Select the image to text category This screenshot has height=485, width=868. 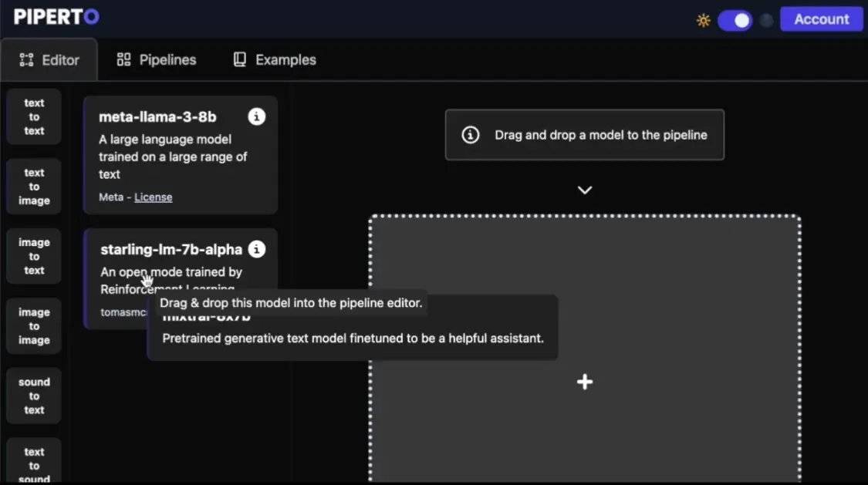[34, 256]
